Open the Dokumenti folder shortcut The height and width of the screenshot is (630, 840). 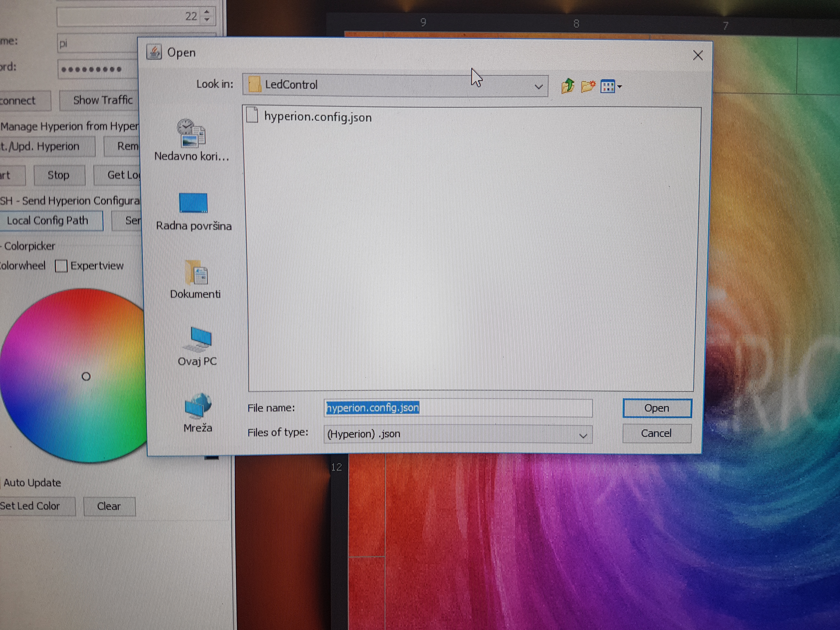[196, 279]
